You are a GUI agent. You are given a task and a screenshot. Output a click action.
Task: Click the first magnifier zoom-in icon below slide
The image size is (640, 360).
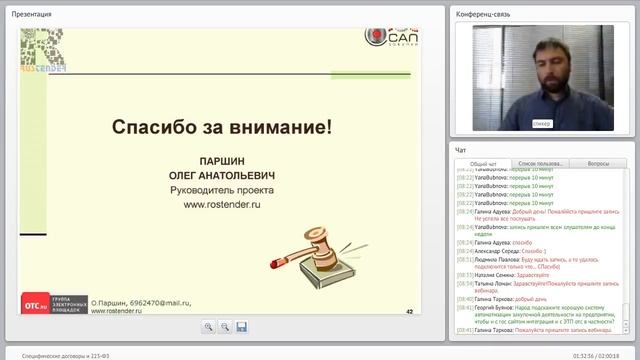209,327
